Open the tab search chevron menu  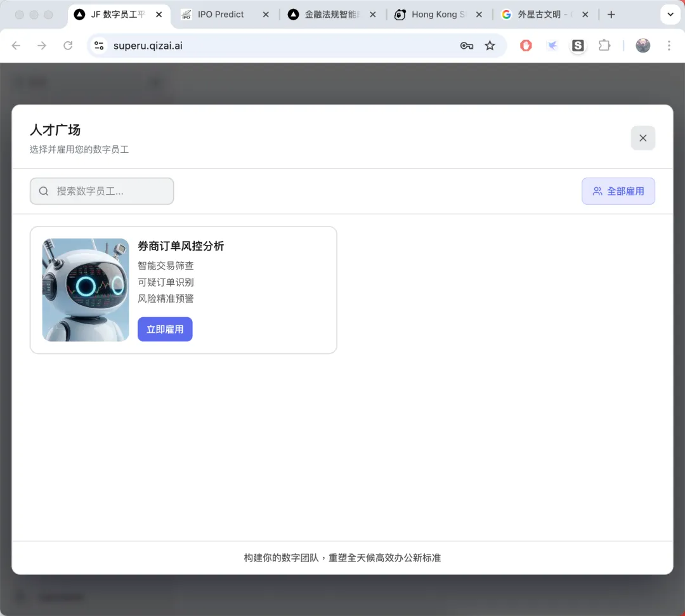tap(670, 14)
